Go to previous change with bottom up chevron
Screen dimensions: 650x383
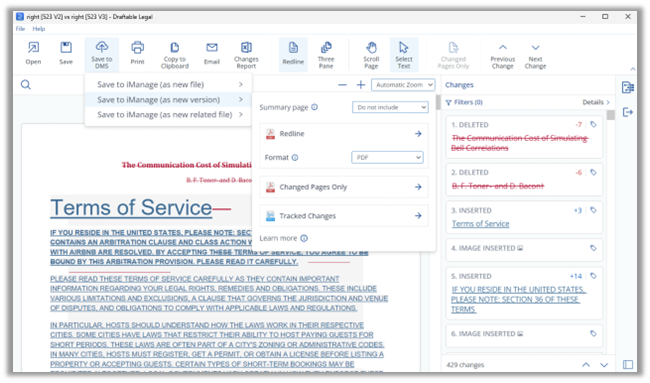[x=586, y=365]
